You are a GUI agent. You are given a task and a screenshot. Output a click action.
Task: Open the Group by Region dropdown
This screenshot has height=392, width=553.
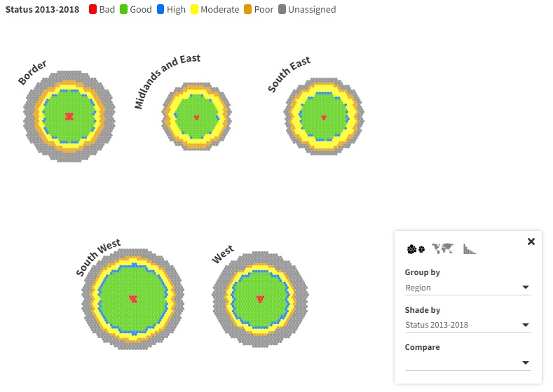467,288
